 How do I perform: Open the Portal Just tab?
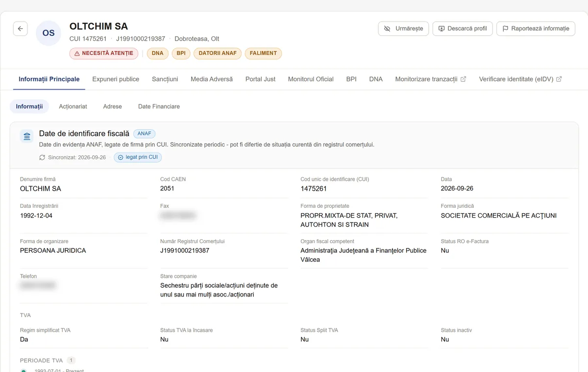pos(261,79)
